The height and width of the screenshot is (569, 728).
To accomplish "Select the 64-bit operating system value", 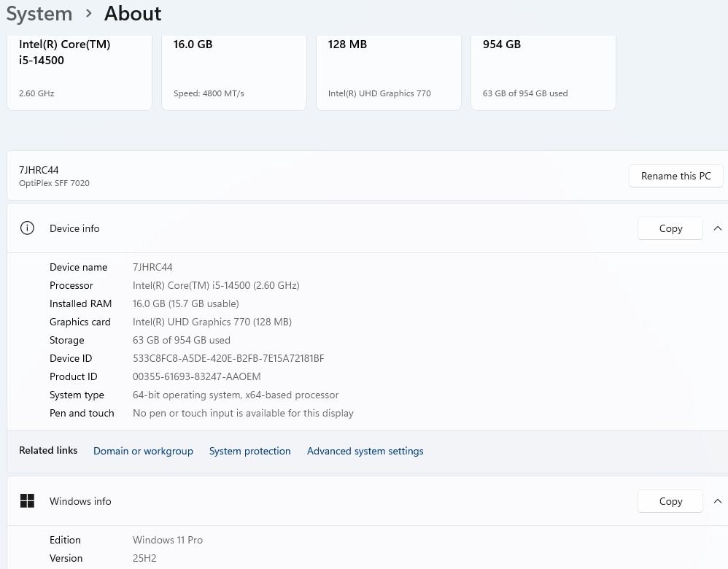I will click(236, 395).
